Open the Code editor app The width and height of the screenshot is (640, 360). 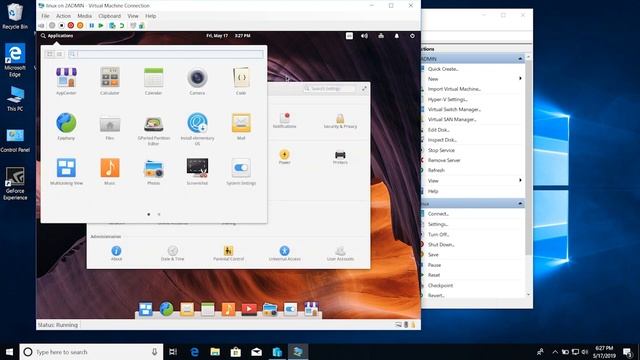(241, 82)
